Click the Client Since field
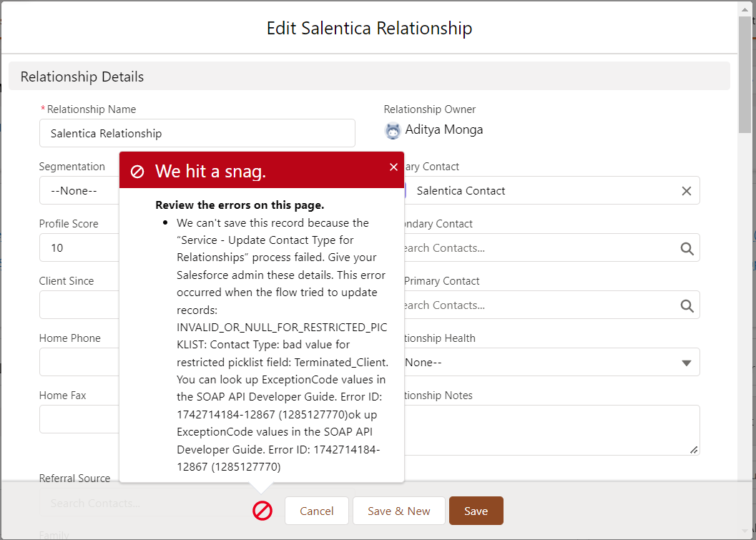The image size is (756, 540). 79,305
